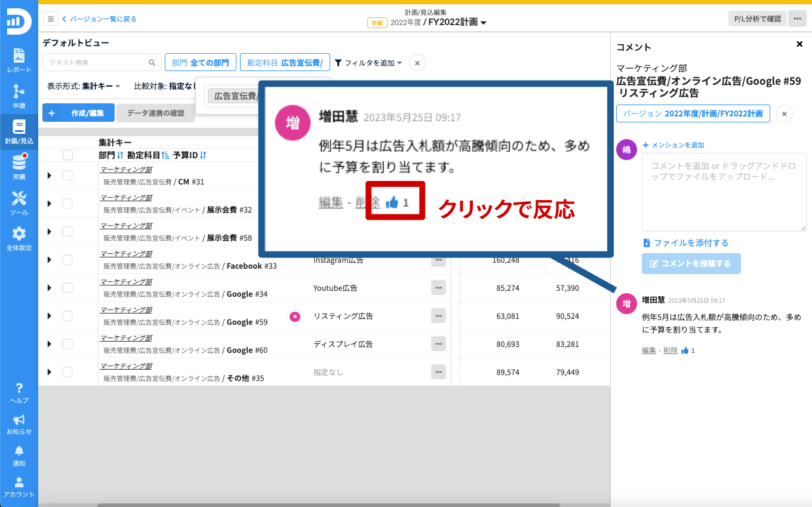812x507 pixels.
Task: Click the データ連携の確認 button
Action: point(156,113)
